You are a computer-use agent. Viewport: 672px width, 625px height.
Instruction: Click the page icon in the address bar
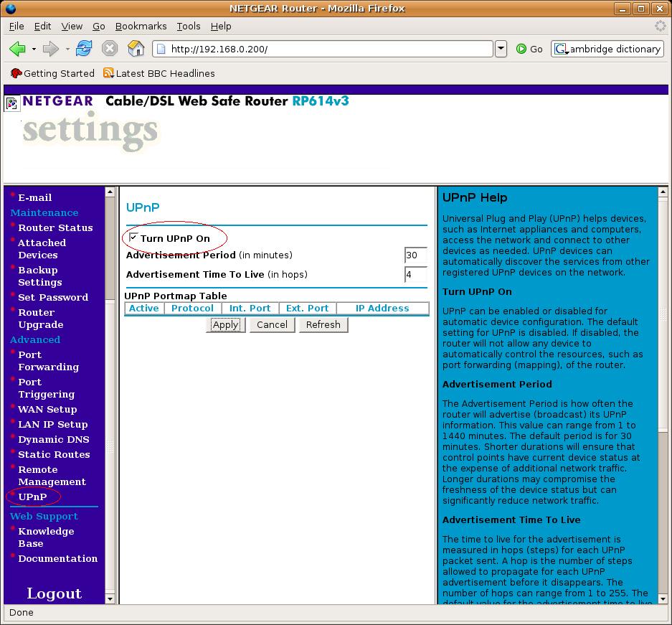click(161, 49)
